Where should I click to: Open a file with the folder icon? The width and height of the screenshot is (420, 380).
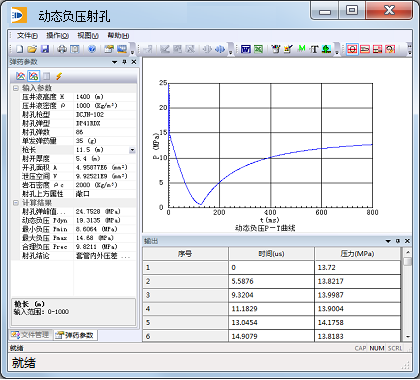click(x=32, y=49)
